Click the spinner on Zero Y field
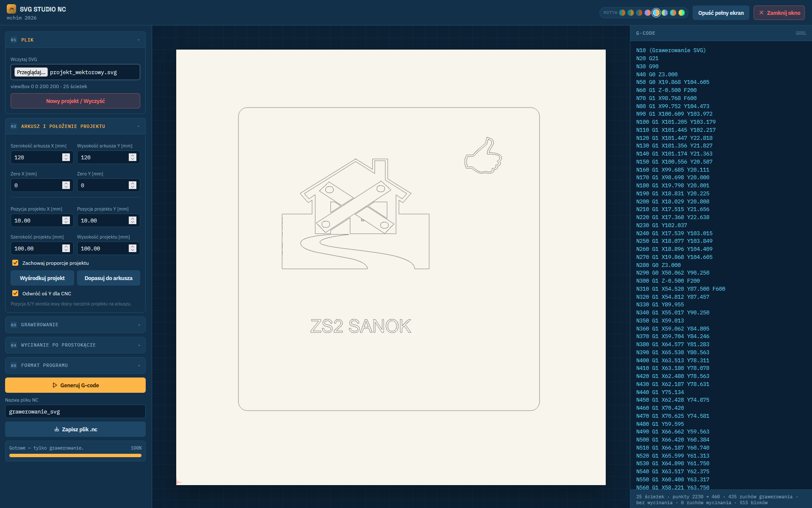The image size is (812, 508). pos(133,185)
